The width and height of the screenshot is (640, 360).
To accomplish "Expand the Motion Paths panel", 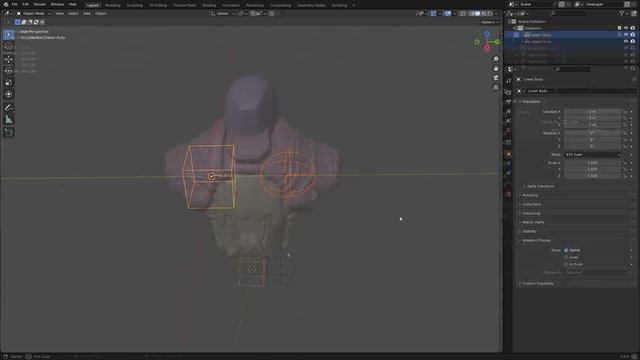I will [x=533, y=222].
